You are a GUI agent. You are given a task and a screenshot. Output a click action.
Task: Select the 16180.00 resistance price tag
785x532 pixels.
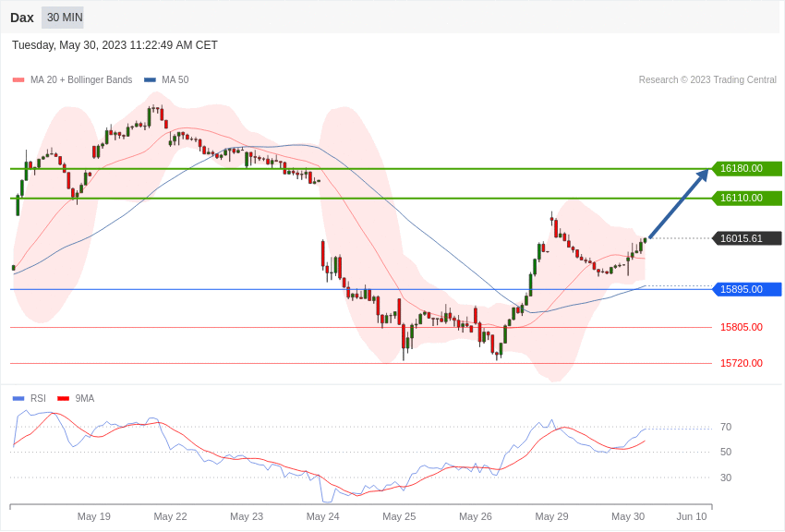[746, 169]
